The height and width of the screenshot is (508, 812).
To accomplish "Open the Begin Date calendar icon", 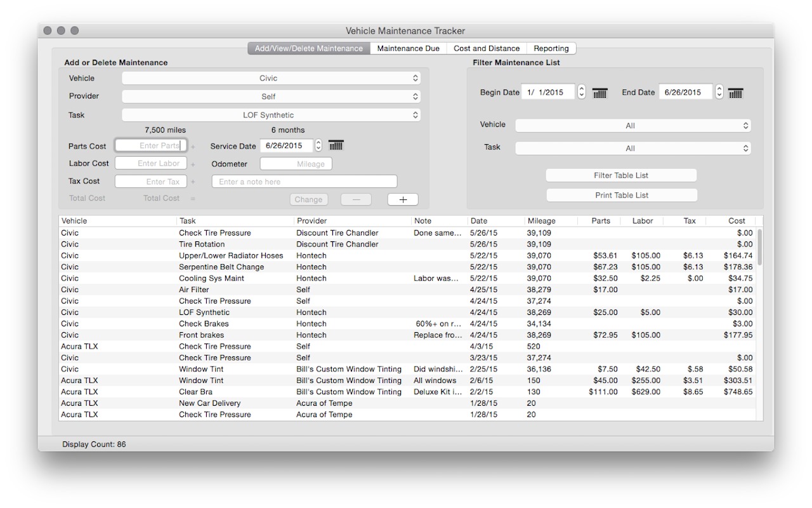I will pyautogui.click(x=599, y=93).
